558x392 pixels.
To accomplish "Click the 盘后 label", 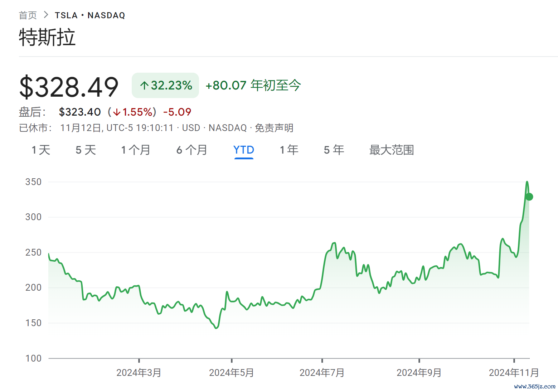I will pyautogui.click(x=32, y=112).
